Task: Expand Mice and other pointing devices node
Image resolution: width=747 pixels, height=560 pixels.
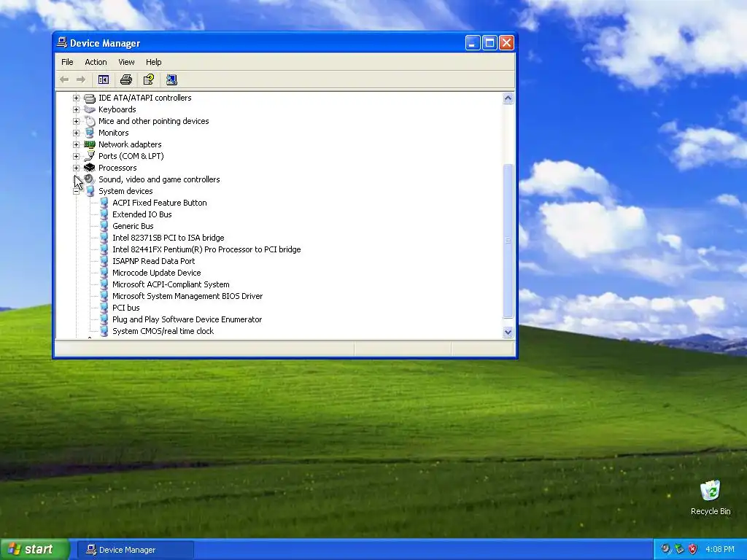Action: pos(76,122)
